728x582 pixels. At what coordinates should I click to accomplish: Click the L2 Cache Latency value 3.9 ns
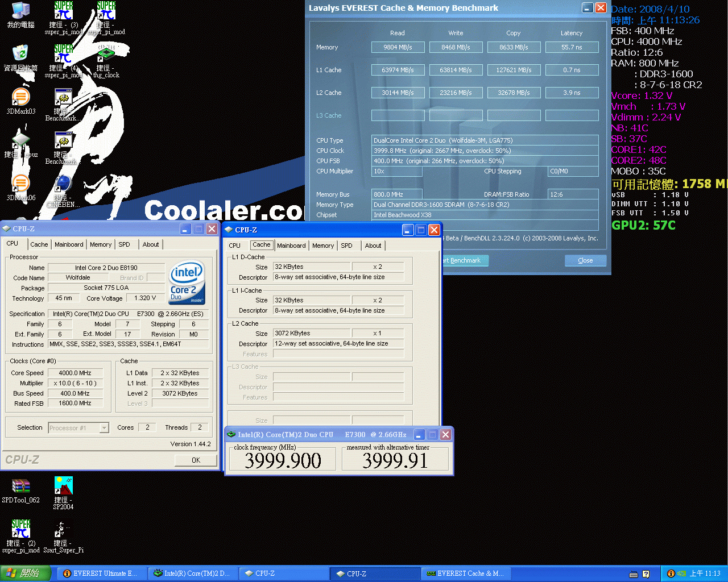(x=572, y=93)
